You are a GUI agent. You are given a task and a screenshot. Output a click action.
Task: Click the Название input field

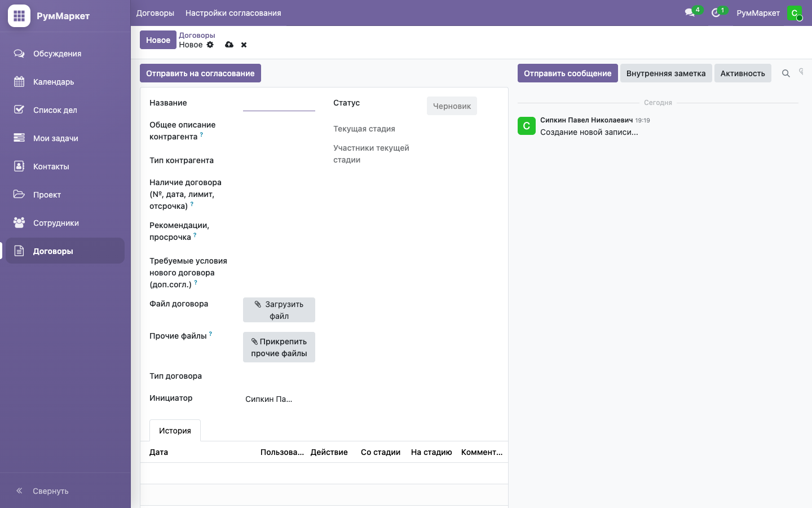[x=279, y=103]
